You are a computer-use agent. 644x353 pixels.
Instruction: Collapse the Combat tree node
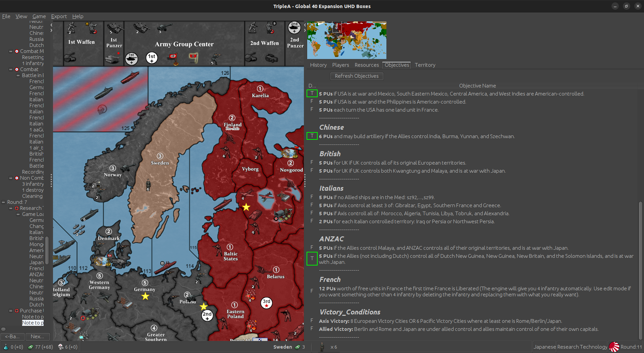click(x=11, y=69)
